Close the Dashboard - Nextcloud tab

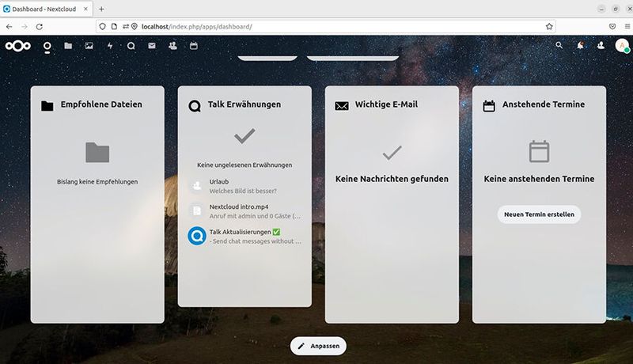click(85, 9)
